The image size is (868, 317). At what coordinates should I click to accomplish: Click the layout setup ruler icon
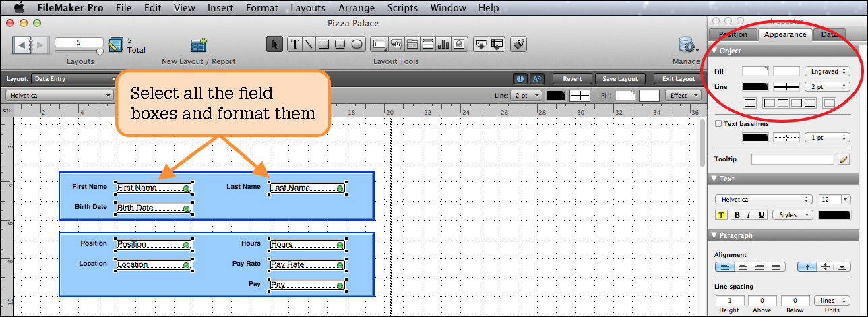[x=115, y=45]
